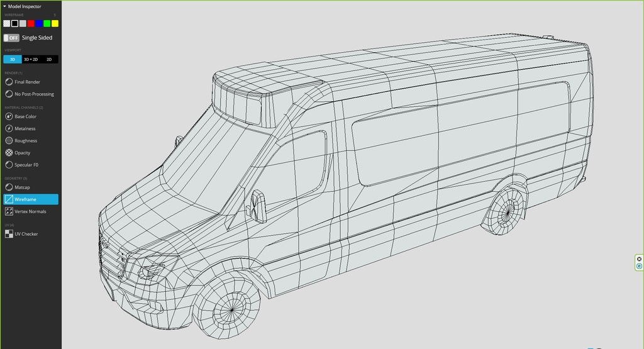Viewport: 644px width, 349px height.
Task: Turn on the UV Checker
Action: click(26, 234)
